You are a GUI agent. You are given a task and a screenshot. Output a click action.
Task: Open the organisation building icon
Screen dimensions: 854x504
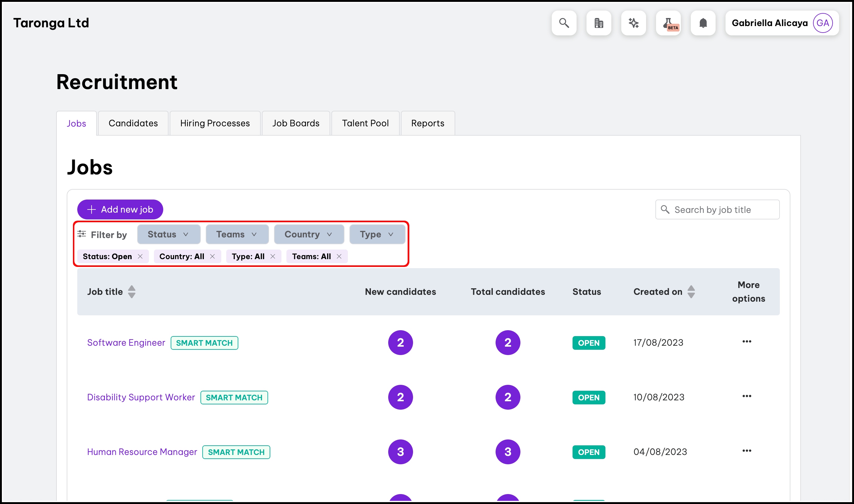(599, 23)
